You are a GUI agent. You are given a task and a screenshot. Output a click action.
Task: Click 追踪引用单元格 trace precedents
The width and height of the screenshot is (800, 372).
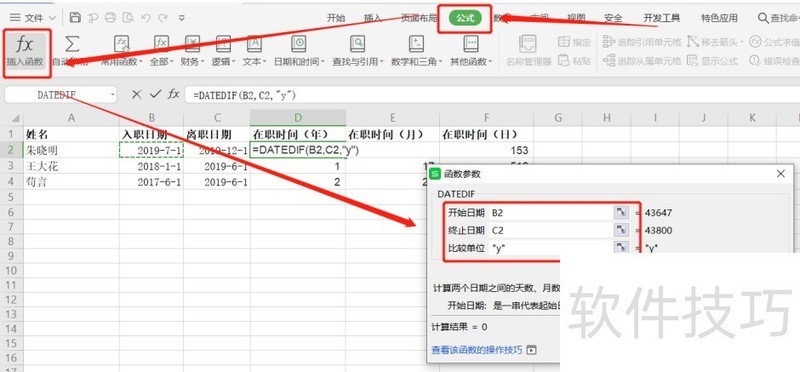point(642,42)
